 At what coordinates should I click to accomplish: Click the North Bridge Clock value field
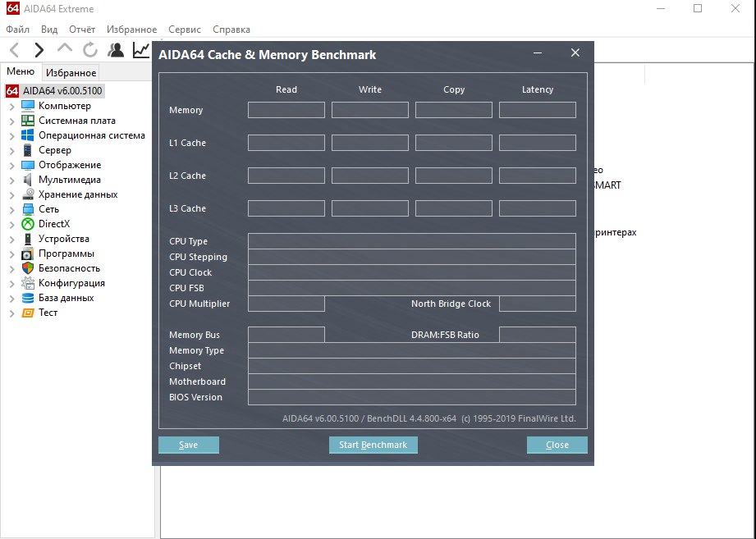click(x=538, y=304)
